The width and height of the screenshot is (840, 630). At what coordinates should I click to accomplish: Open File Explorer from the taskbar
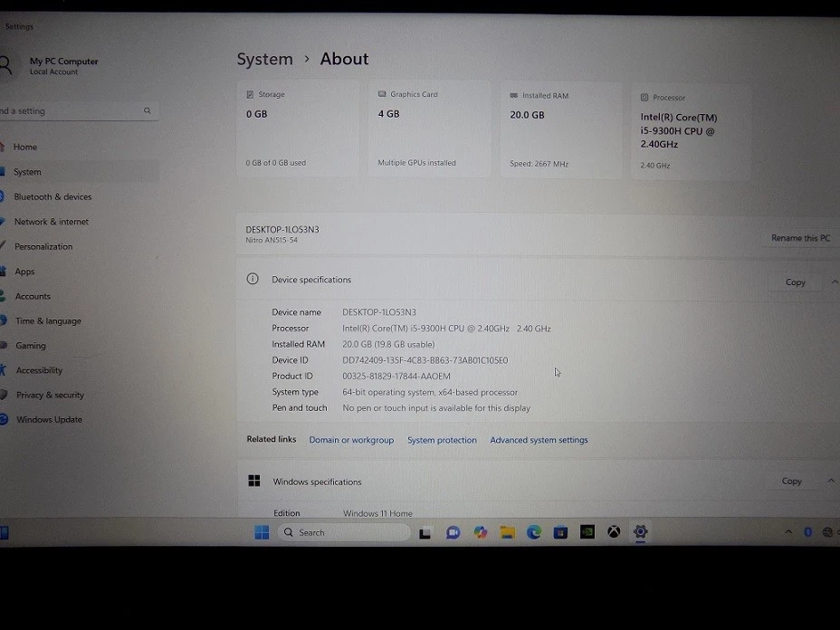click(508, 532)
